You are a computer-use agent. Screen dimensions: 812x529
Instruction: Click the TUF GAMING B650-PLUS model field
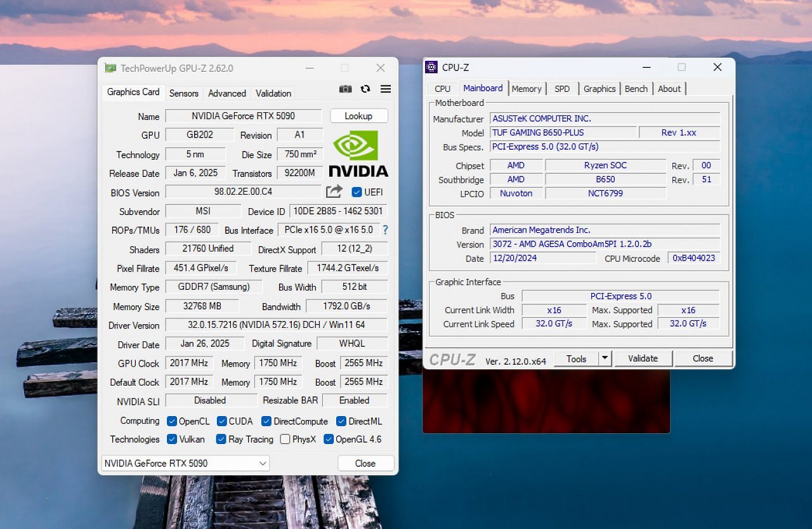coord(563,133)
